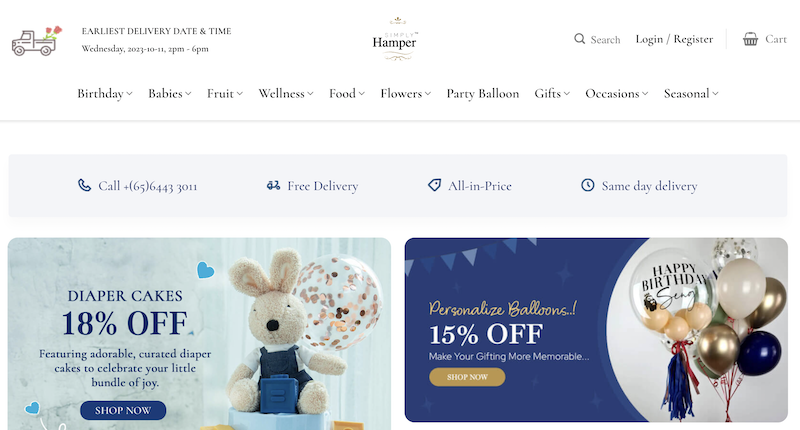Click the phone icon beside Call number
The height and width of the screenshot is (430, 800).
coord(84,185)
